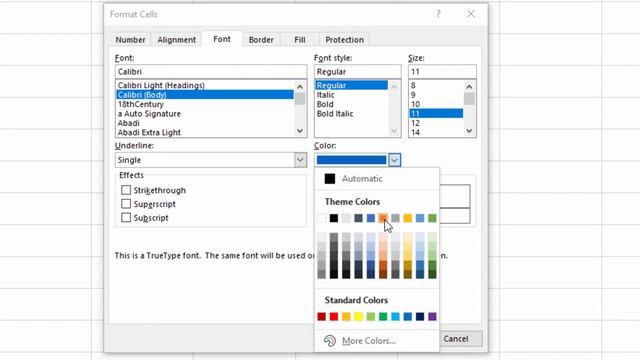The width and height of the screenshot is (640, 360).
Task: Pick the yellow standard color swatch
Action: click(358, 316)
